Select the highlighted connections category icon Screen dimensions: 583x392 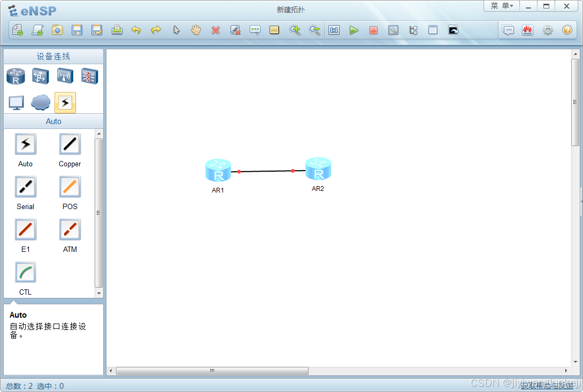click(65, 102)
